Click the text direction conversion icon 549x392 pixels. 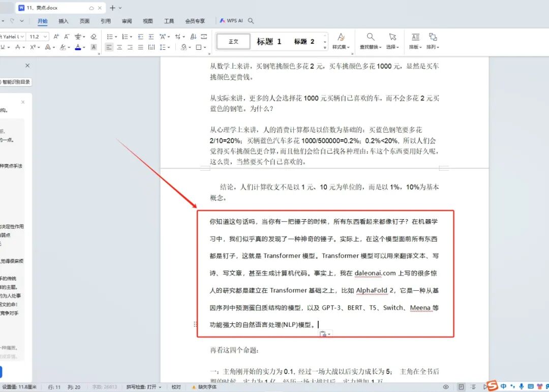[178, 37]
